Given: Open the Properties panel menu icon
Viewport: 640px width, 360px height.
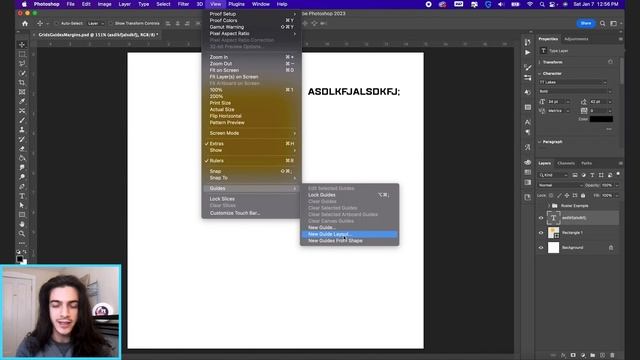Looking at the screenshot, I should pyautogui.click(x=620, y=39).
